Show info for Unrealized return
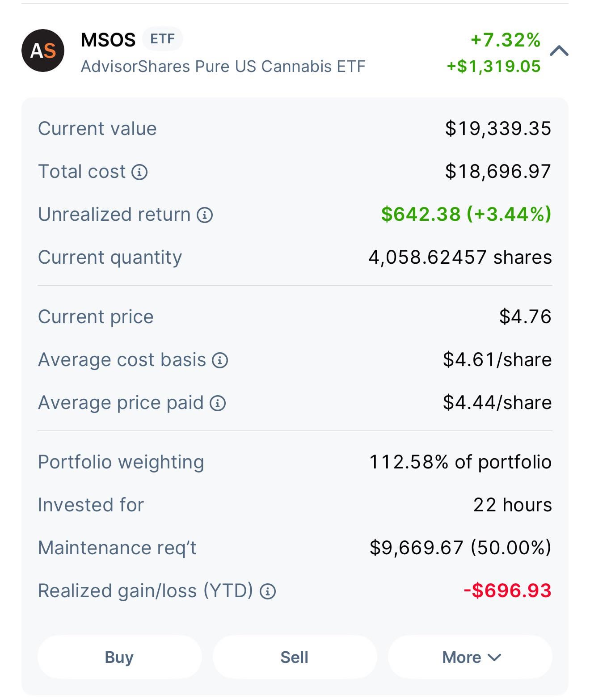The height and width of the screenshot is (700, 590). coord(205,215)
